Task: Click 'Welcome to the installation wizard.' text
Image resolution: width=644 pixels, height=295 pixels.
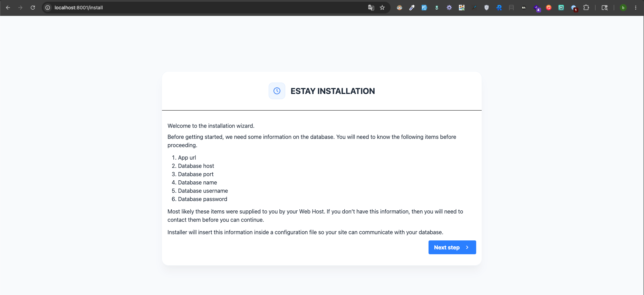Action: click(211, 126)
